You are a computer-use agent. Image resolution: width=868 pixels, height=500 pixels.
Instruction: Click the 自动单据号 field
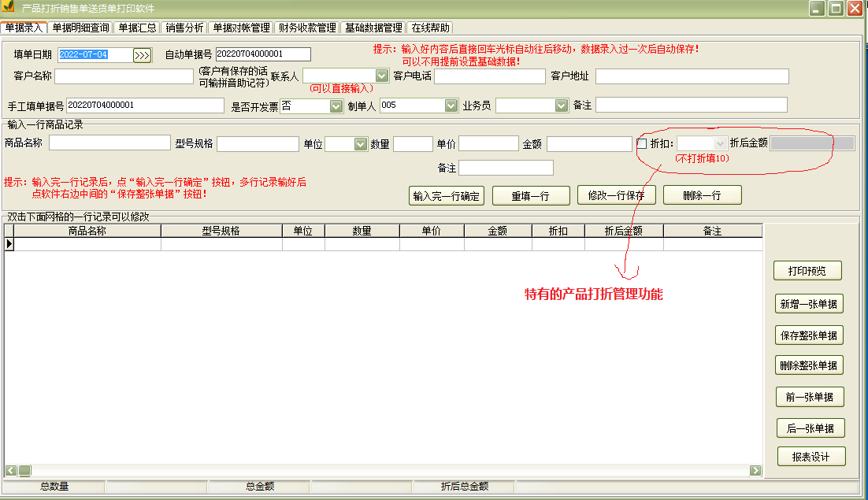(263, 54)
